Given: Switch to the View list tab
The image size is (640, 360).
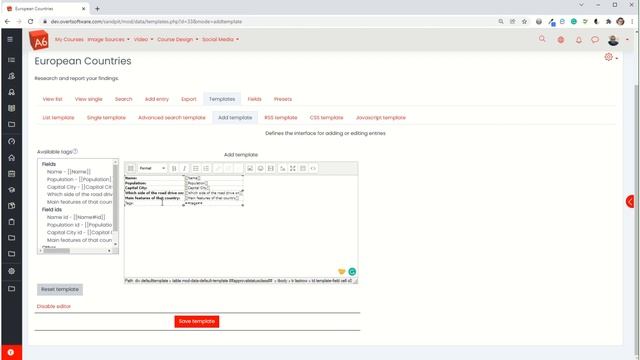Looking at the screenshot, I should click(53, 99).
